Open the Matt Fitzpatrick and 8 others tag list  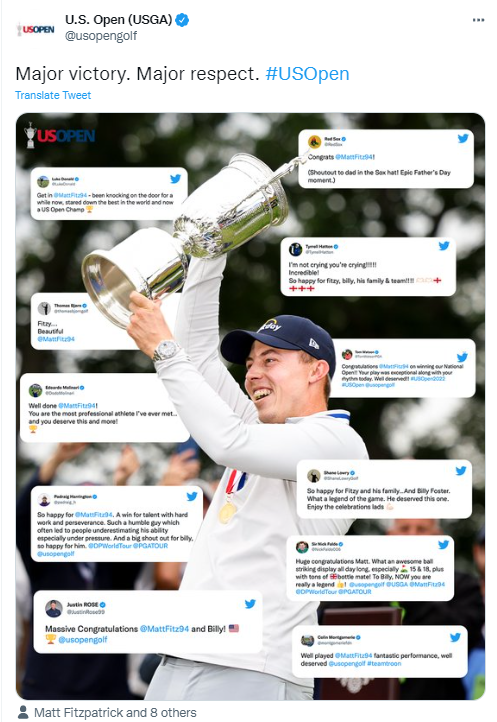(115, 713)
